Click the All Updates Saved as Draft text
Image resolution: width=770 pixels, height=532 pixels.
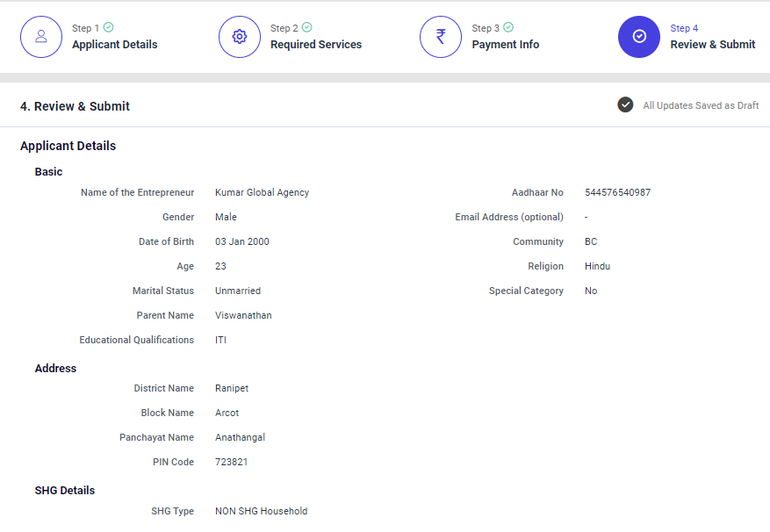[701, 106]
